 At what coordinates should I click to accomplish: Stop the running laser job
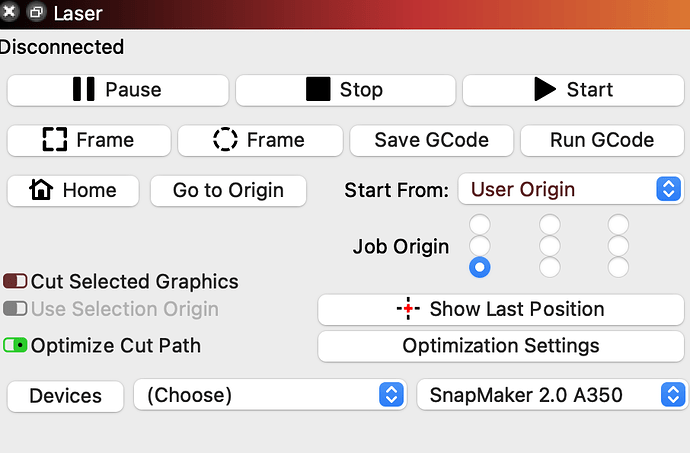pos(345,90)
